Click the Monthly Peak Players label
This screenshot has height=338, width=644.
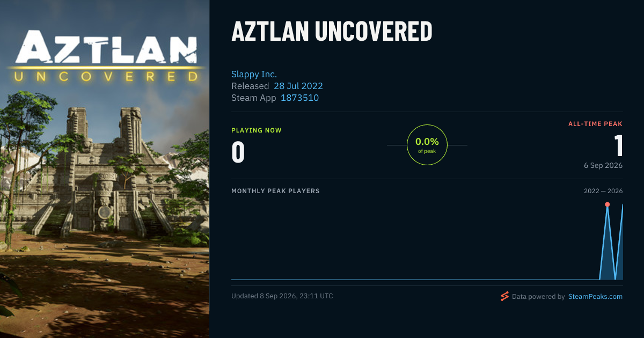pyautogui.click(x=275, y=191)
